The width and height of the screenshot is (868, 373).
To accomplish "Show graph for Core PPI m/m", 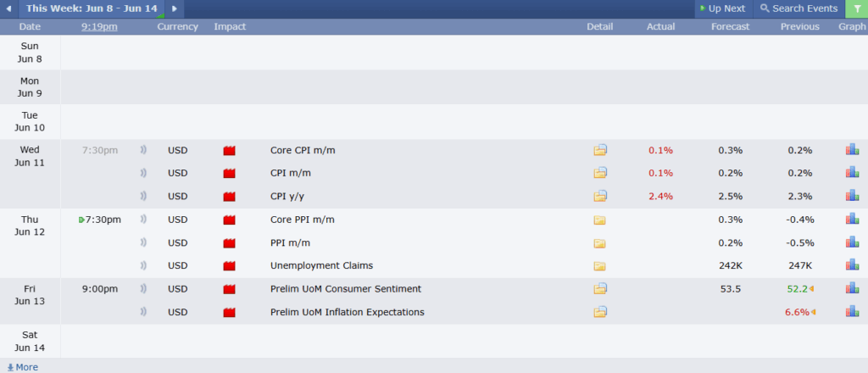I will click(852, 220).
